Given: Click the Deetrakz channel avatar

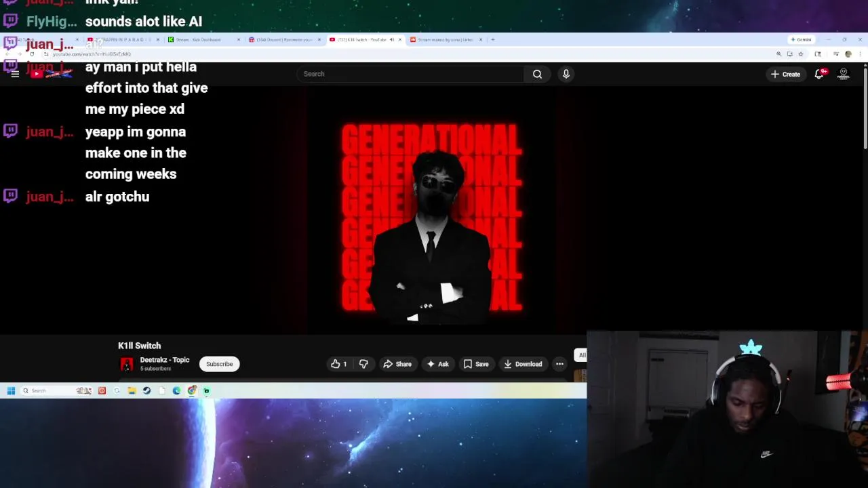Looking at the screenshot, I should [127, 365].
